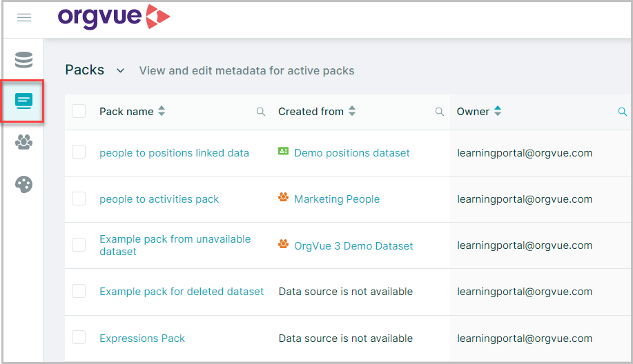
Task: Open Demo positions dataset link
Action: (x=351, y=153)
